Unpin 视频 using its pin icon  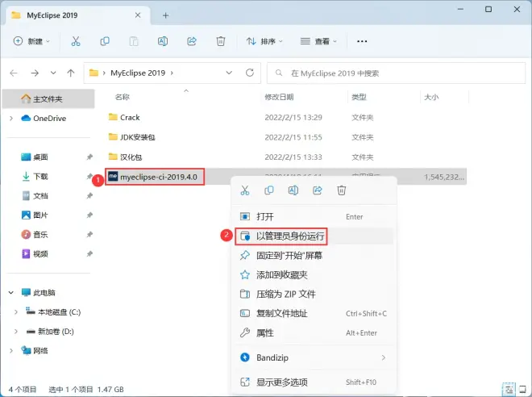[x=89, y=253]
